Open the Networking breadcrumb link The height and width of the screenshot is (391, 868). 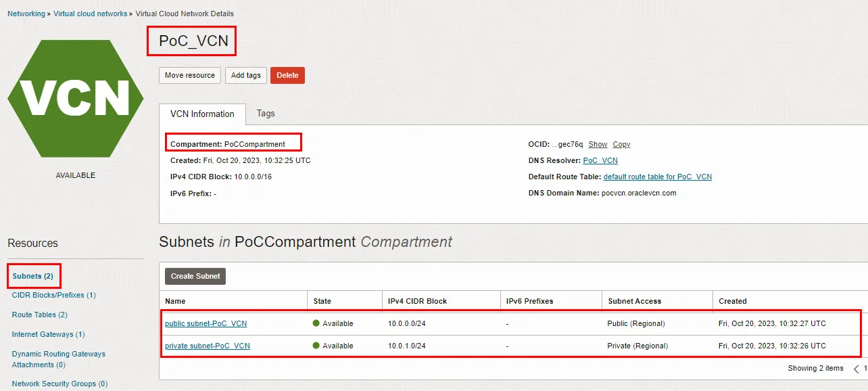point(26,14)
